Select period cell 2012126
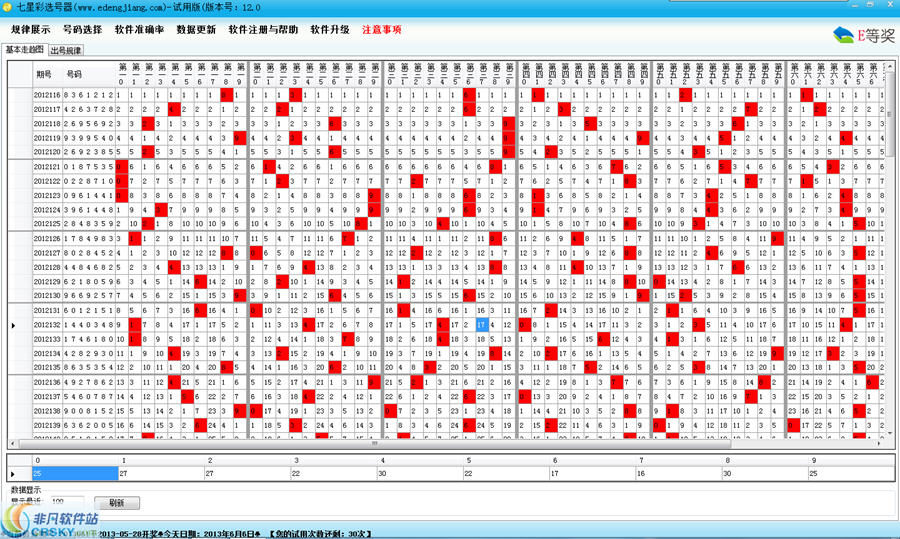Image resolution: width=900 pixels, height=539 pixels. (x=47, y=239)
